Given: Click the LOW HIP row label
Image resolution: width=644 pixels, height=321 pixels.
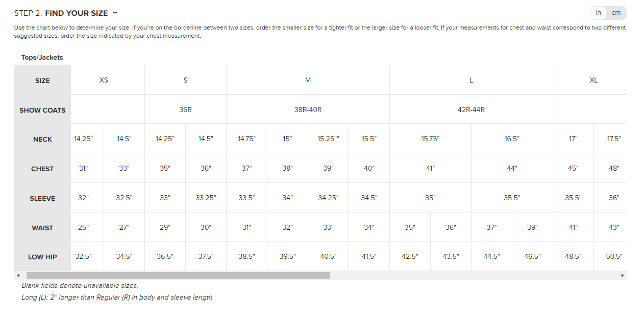Looking at the screenshot, I should tap(42, 257).
